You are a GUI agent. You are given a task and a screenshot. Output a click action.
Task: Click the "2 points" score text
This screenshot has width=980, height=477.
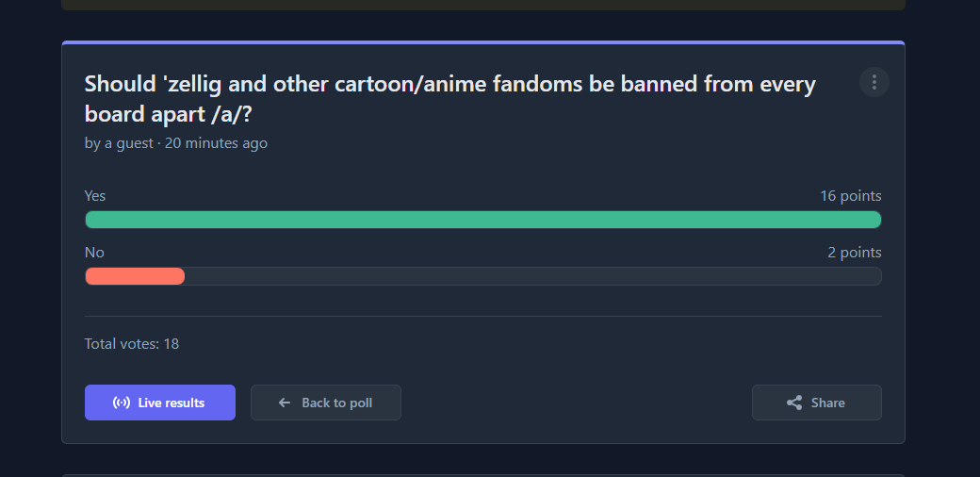[x=854, y=253]
